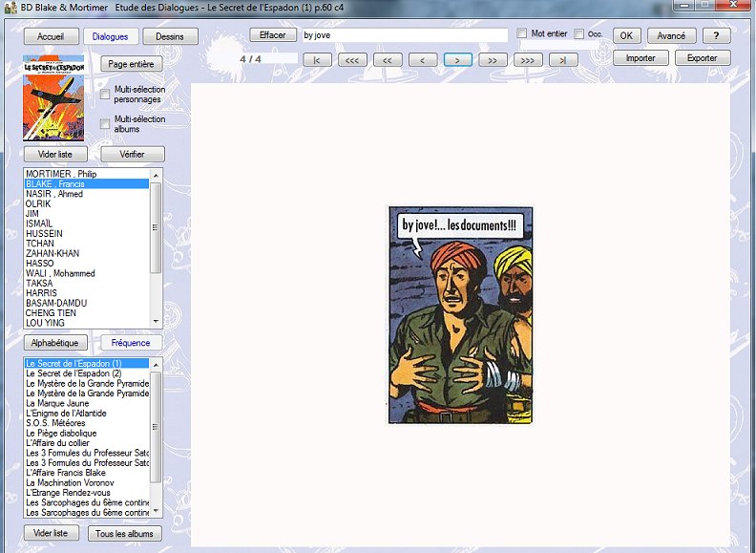Select BASAM-DAMDU in the characters list
The height and width of the screenshot is (553, 756).
pos(87,303)
